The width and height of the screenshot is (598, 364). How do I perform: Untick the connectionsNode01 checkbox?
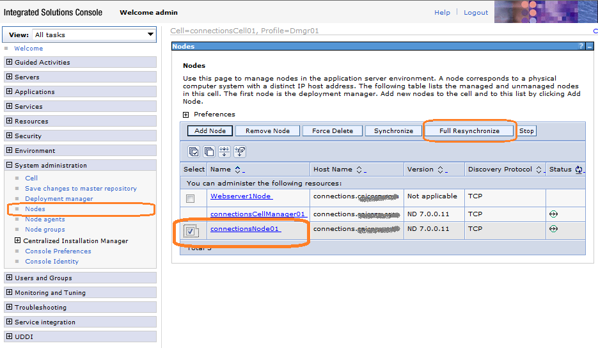[191, 231]
